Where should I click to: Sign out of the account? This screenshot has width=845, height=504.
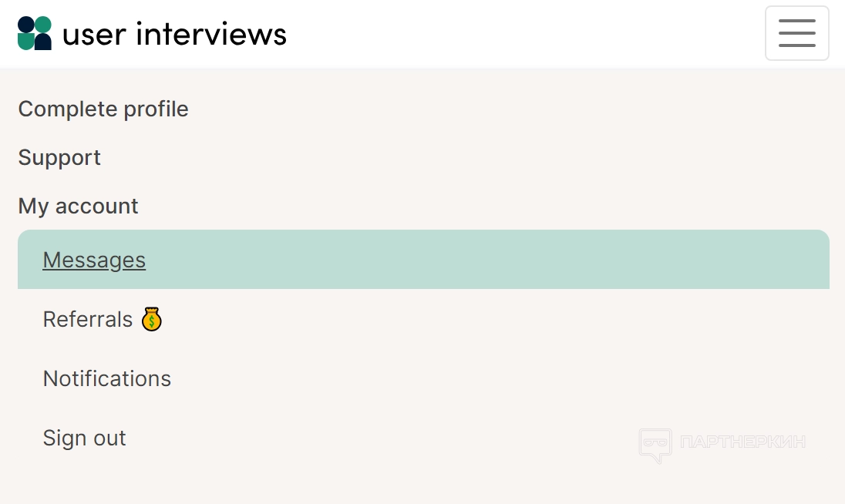[84, 438]
